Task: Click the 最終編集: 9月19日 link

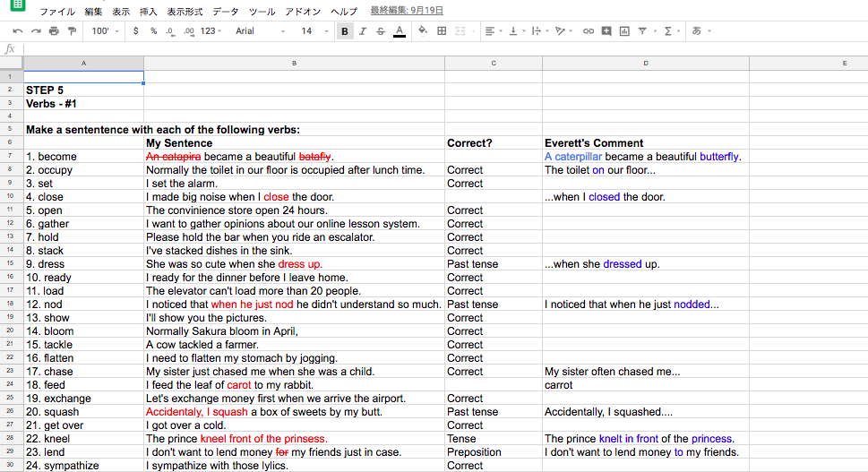Action: coord(407,12)
